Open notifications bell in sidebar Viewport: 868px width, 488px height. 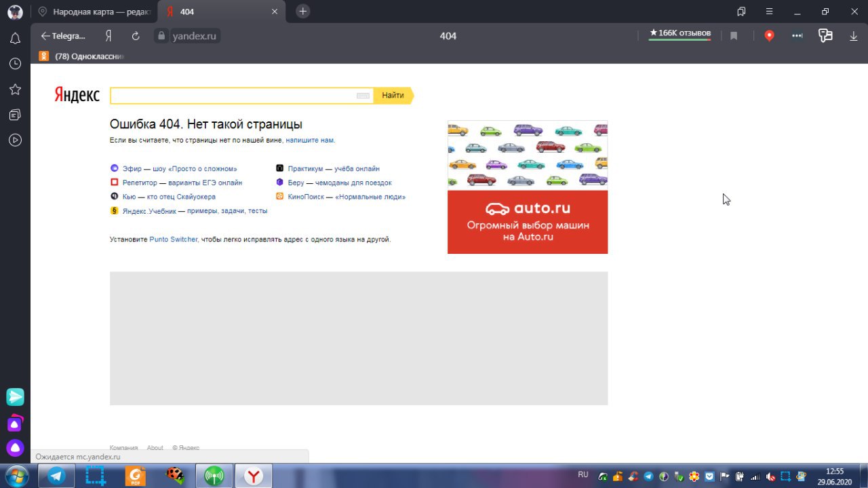[15, 38]
